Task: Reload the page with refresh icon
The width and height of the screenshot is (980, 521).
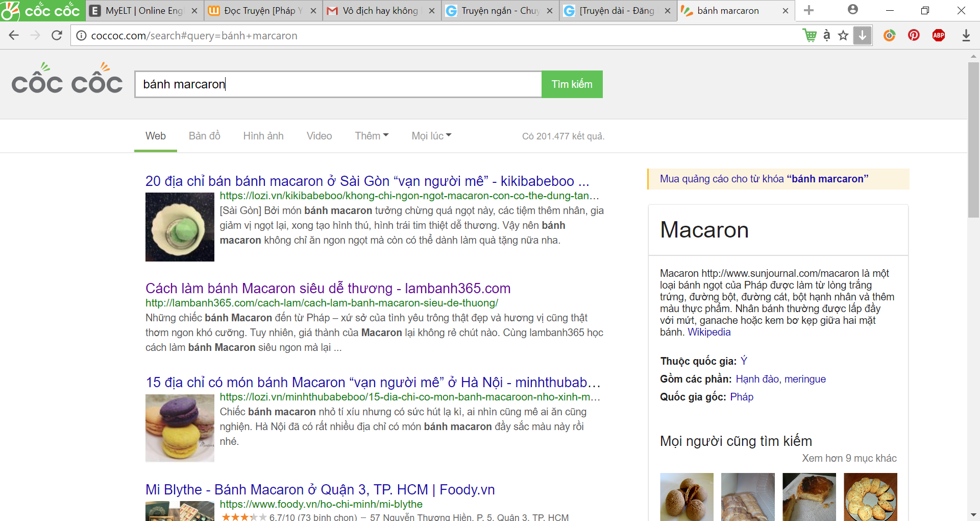Action: (57, 35)
